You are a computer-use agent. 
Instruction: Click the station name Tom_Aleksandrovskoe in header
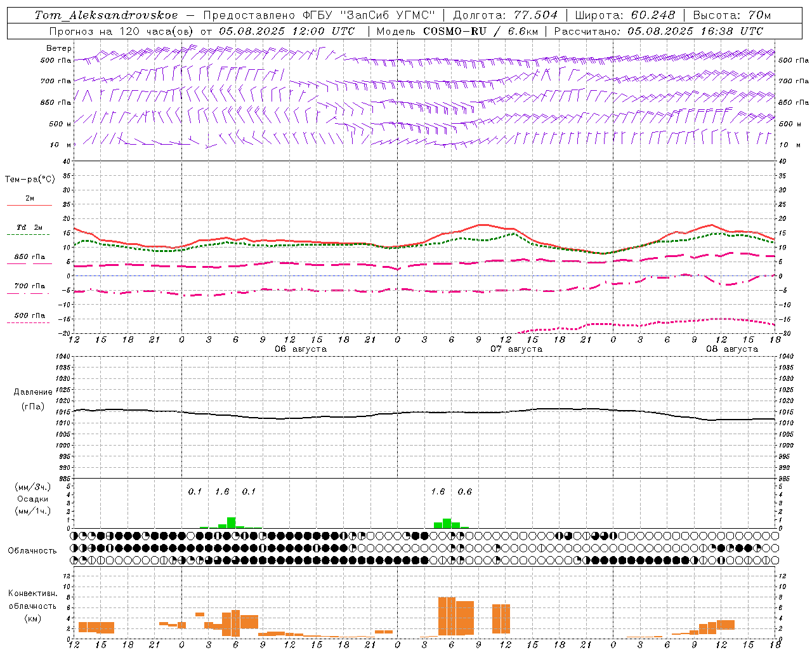point(106,15)
